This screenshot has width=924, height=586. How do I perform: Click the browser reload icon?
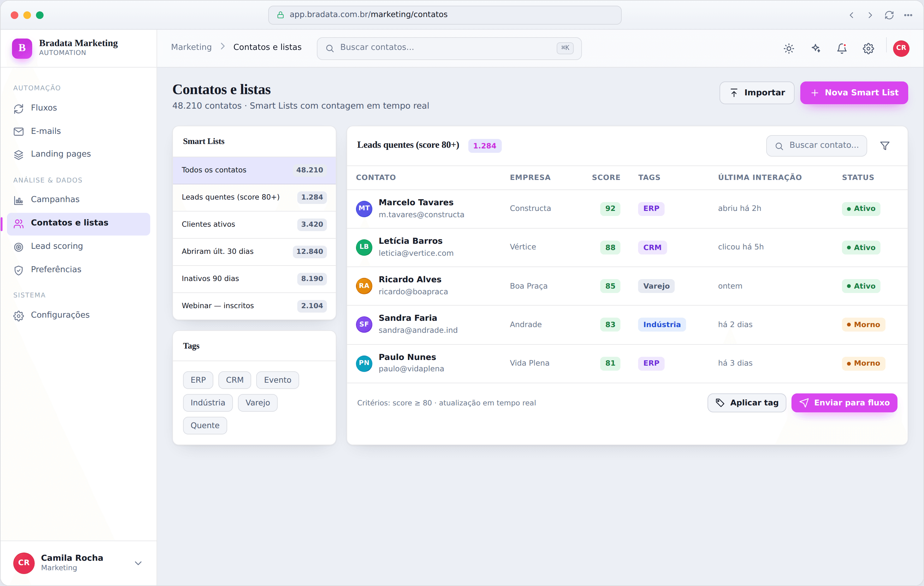click(889, 15)
